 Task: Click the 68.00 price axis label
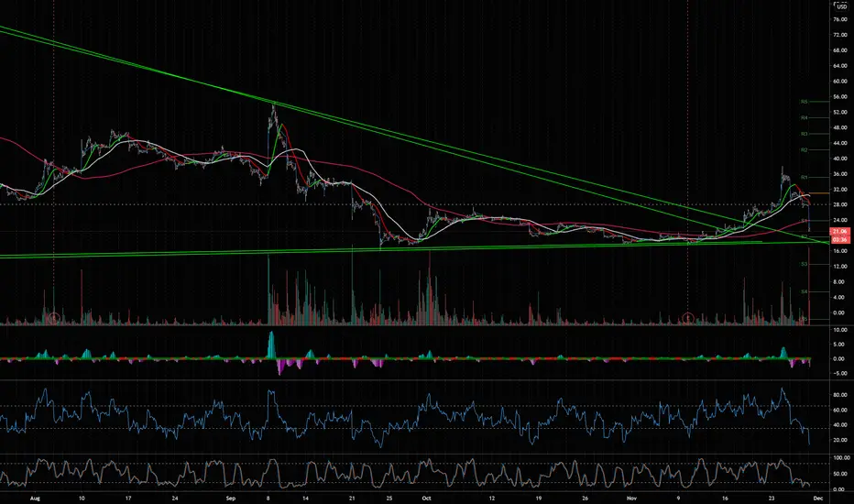[840, 50]
